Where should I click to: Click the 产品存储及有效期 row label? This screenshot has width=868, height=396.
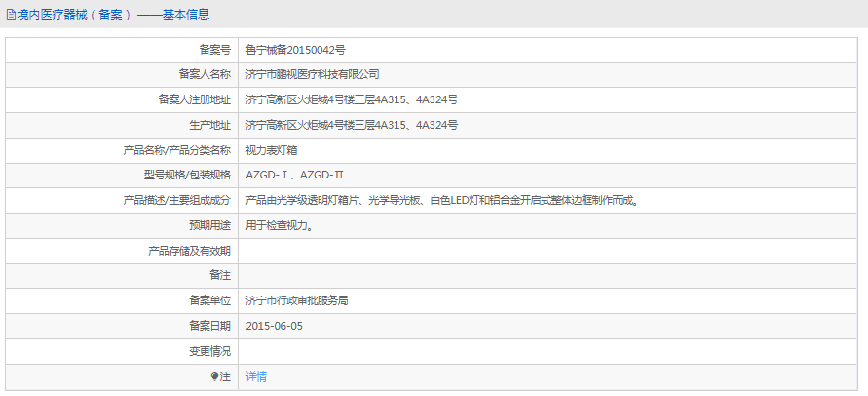pyautogui.click(x=189, y=252)
